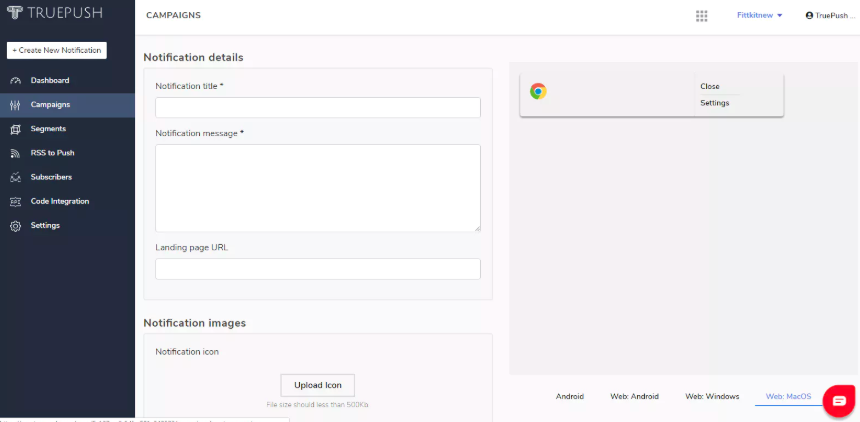Viewport: 860px width, 422px height.
Task: Click the file size hint text
Action: 318,405
